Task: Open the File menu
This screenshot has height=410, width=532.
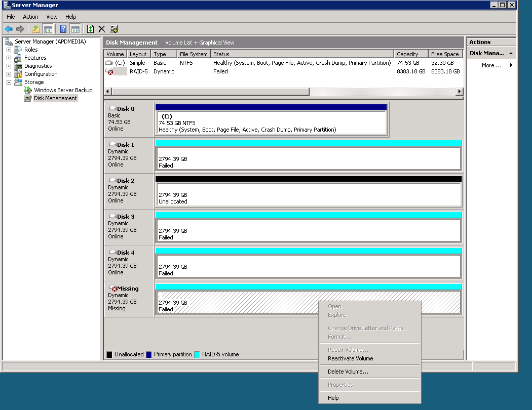Action: (x=11, y=17)
